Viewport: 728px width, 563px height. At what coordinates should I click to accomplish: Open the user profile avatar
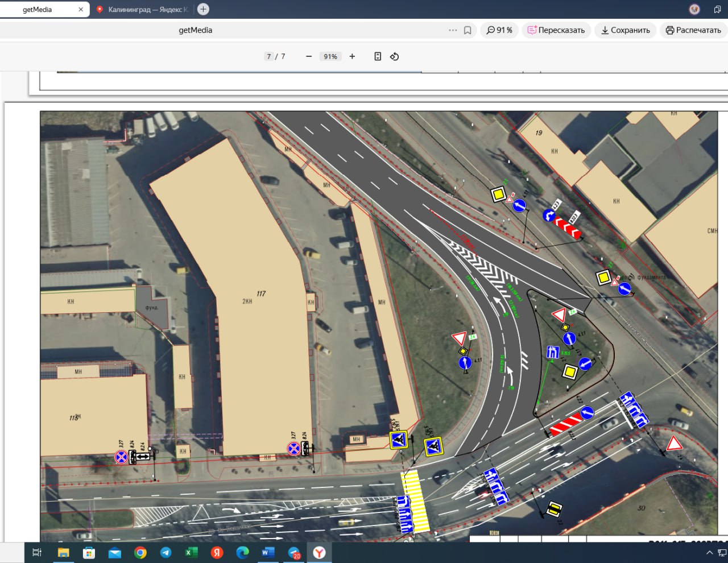click(694, 9)
